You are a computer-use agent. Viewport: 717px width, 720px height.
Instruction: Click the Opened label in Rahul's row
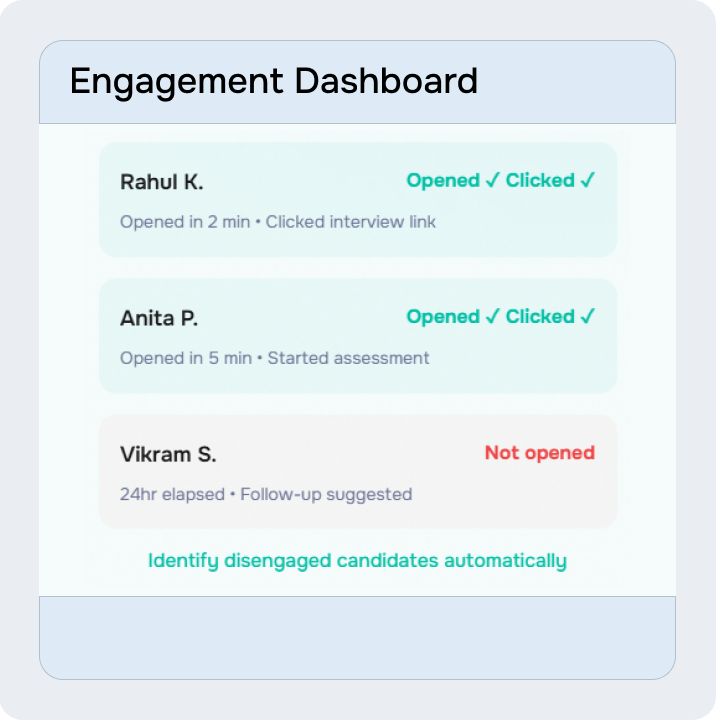pyautogui.click(x=443, y=181)
